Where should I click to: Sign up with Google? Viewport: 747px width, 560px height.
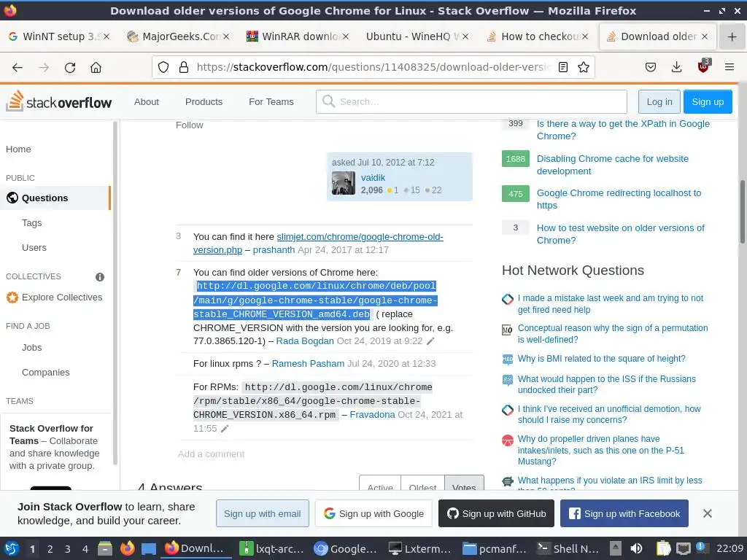click(x=373, y=513)
